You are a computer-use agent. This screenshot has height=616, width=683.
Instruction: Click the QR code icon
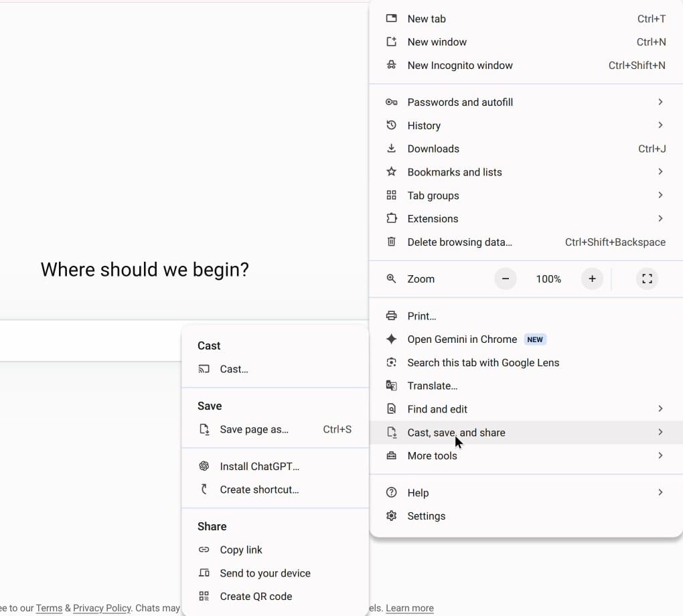click(x=204, y=596)
